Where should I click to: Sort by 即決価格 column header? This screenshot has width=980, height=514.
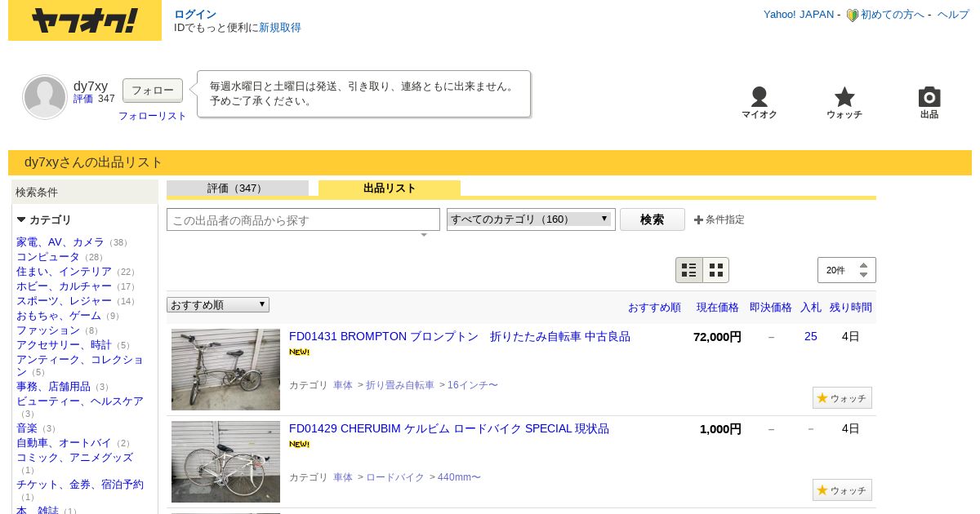click(x=771, y=308)
